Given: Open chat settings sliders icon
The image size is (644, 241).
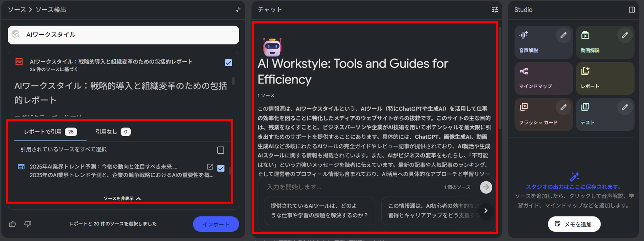Looking at the screenshot, I should (495, 10).
